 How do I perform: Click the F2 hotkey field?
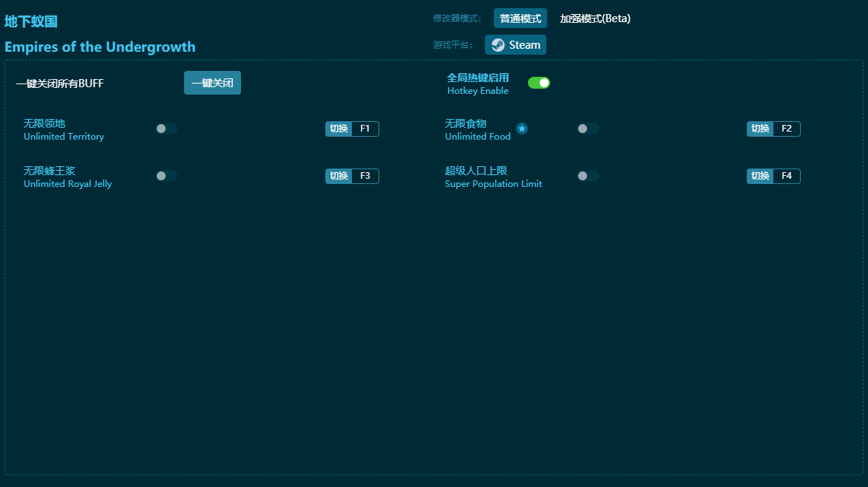787,129
